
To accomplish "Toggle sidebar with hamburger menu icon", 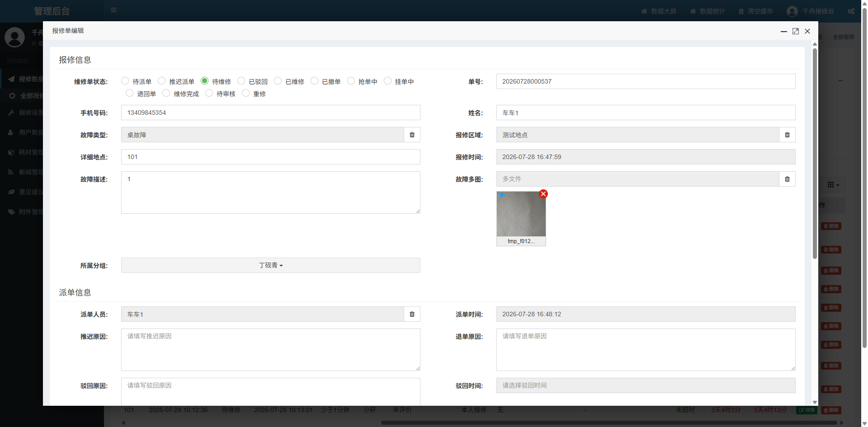I will point(113,10).
